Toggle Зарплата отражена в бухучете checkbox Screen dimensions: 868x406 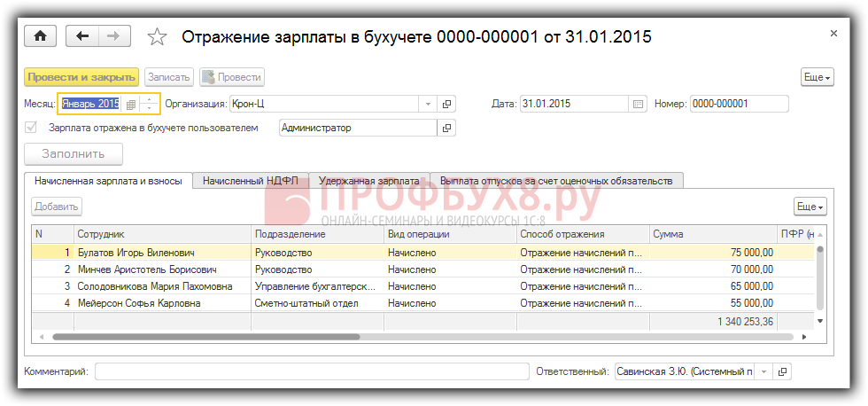[31, 128]
